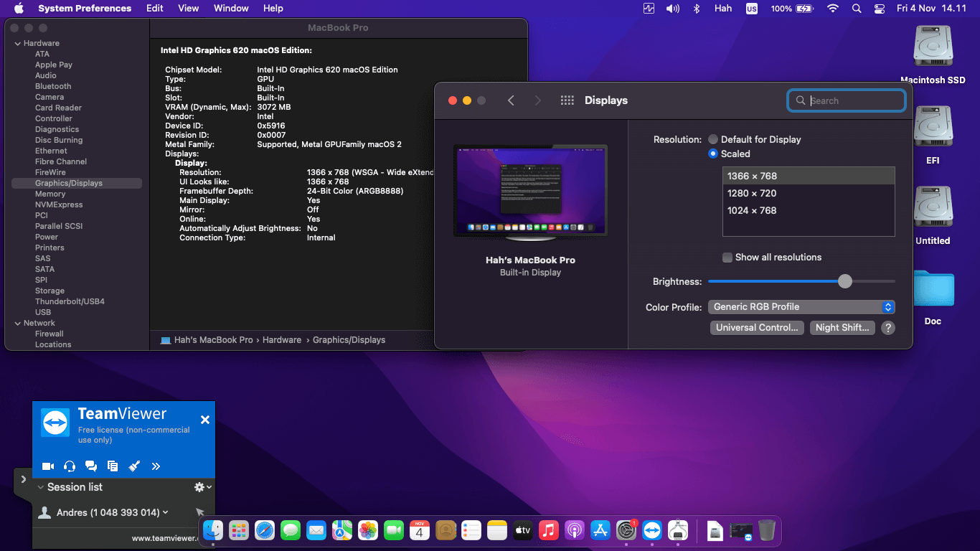Open the TeamViewer chat bubbles icon
The width and height of the screenshot is (980, 551).
(91, 466)
